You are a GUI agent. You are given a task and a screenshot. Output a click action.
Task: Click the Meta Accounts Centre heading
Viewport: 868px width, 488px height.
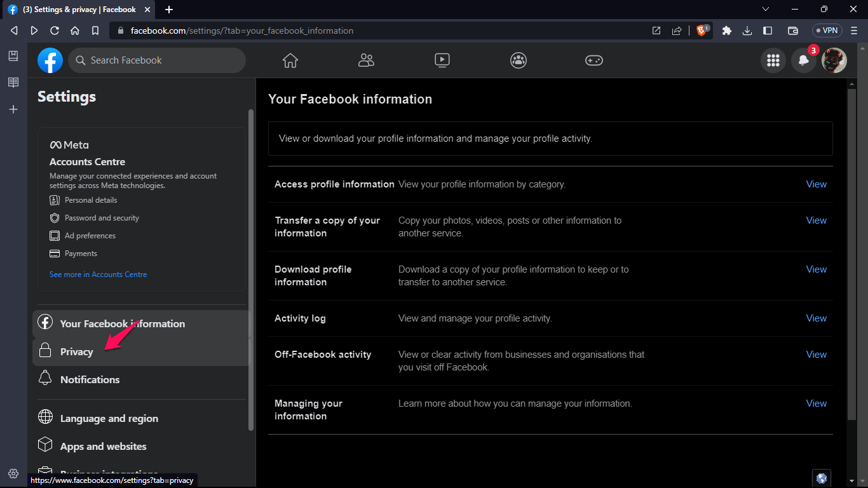[87, 162]
